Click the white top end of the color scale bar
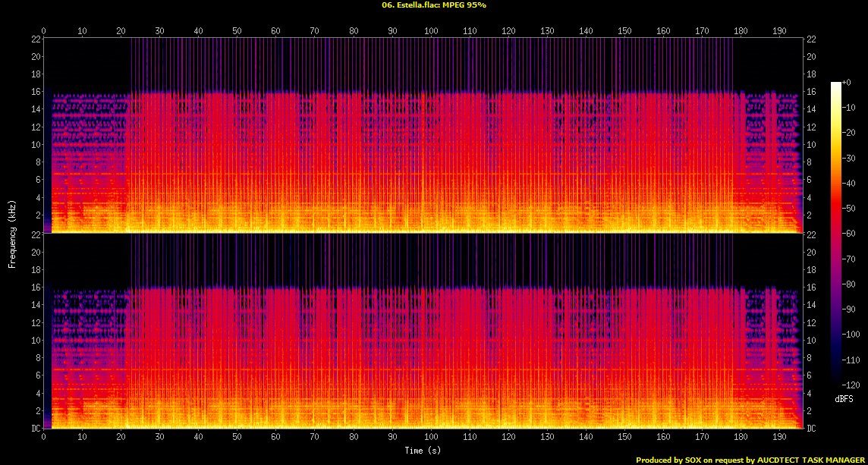This screenshot has width=868, height=465. click(x=835, y=84)
